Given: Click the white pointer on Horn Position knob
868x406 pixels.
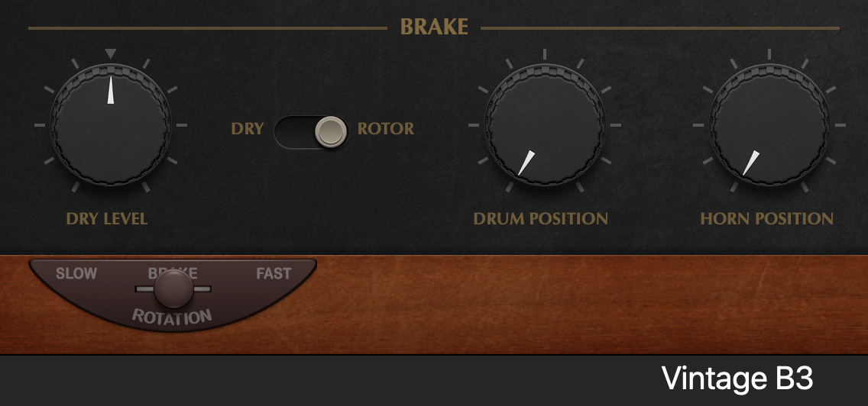Looking at the screenshot, I should 750,163.
